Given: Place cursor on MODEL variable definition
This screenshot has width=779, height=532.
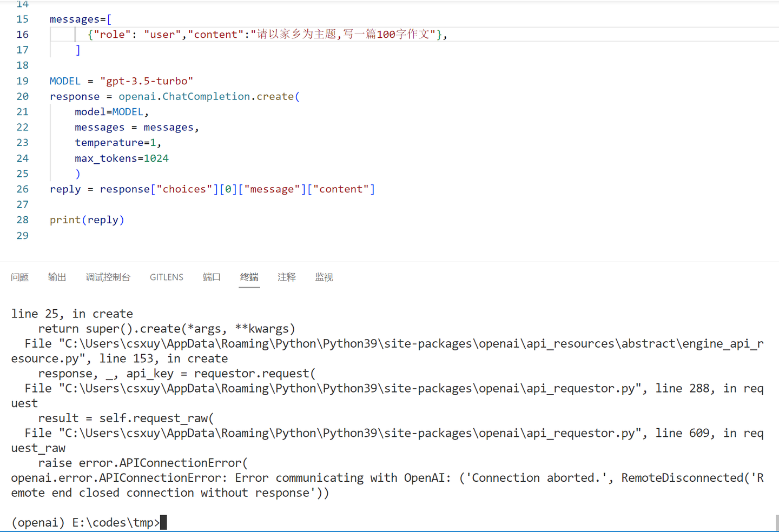Looking at the screenshot, I should 65,81.
